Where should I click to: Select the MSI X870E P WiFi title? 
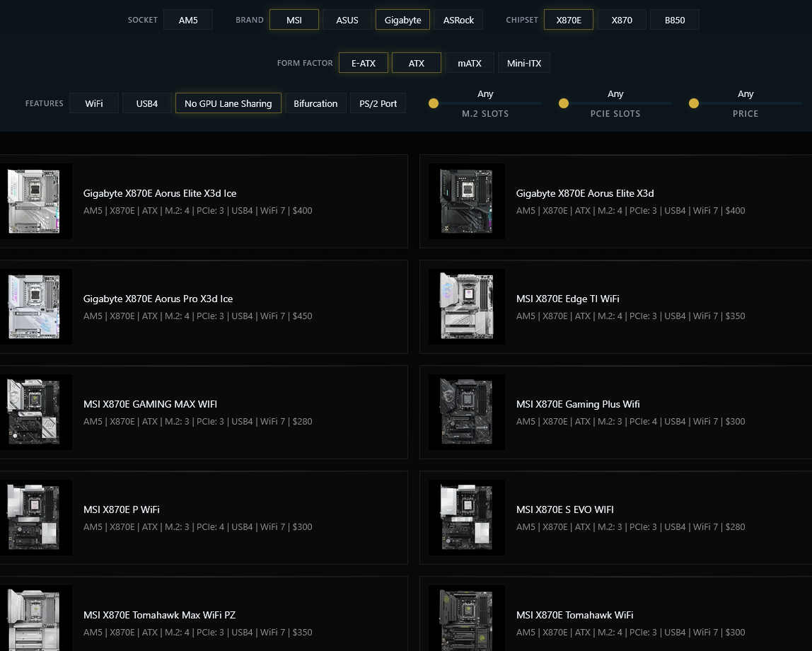coord(121,509)
